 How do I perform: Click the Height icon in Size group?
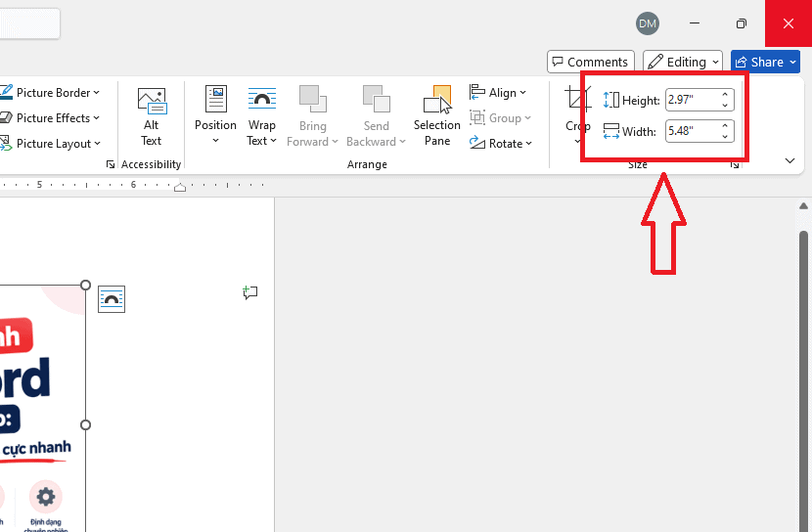(611, 100)
